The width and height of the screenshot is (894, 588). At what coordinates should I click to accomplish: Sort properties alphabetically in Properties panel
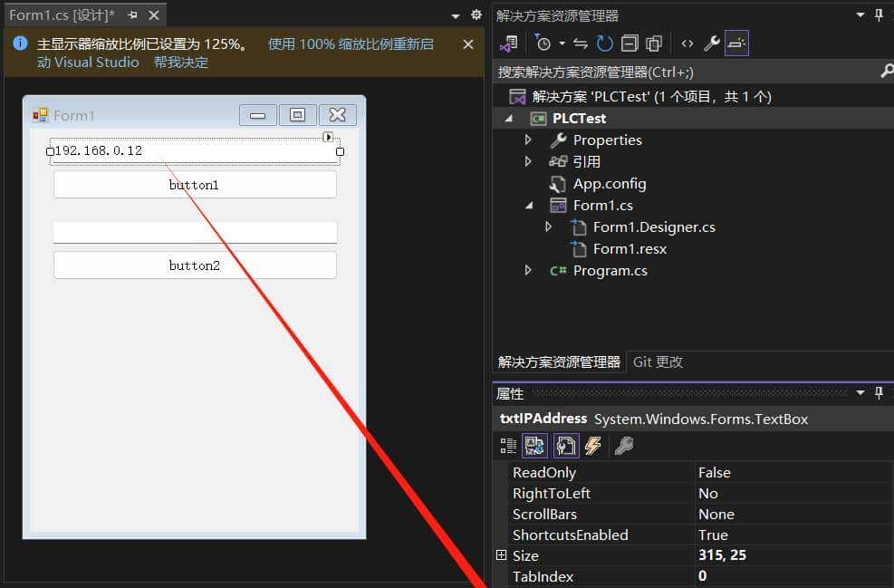point(534,445)
